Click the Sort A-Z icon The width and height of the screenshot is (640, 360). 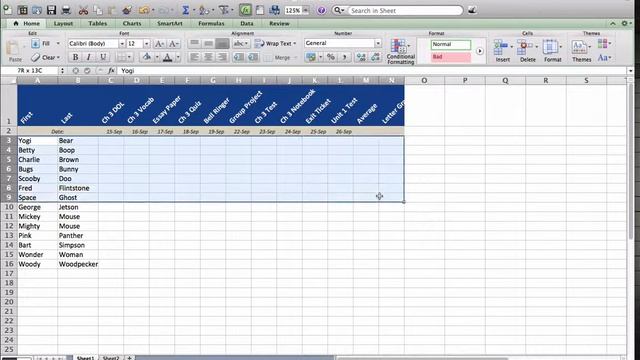(x=204, y=10)
